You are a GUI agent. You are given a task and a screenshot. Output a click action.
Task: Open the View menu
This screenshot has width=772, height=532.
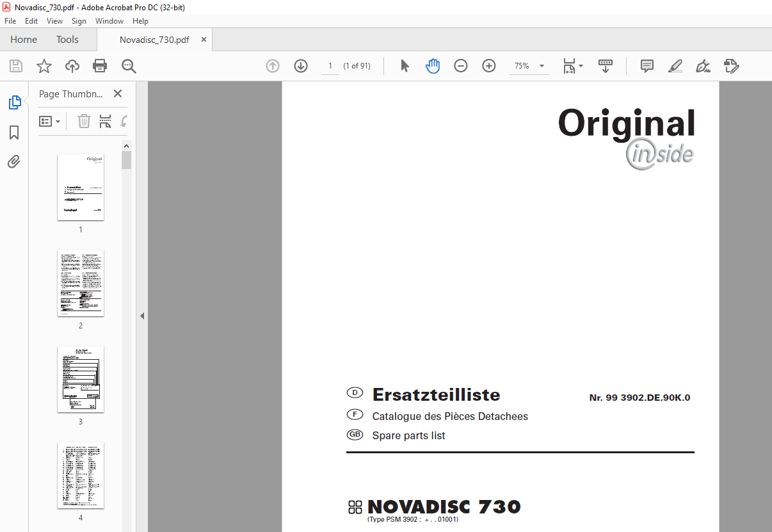point(54,21)
